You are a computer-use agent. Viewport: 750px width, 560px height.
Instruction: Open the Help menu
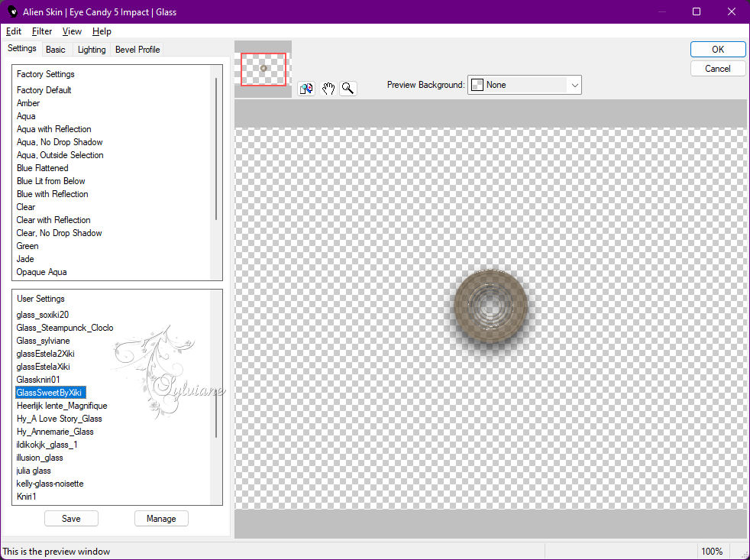pos(102,31)
